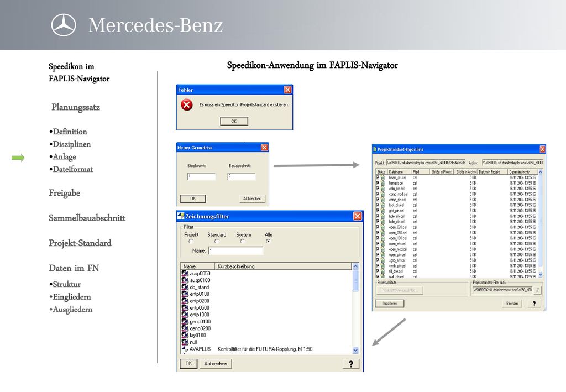The image size is (566, 392).
Task: Click Zeichnungsfilter title bar icon
Action: (181, 216)
